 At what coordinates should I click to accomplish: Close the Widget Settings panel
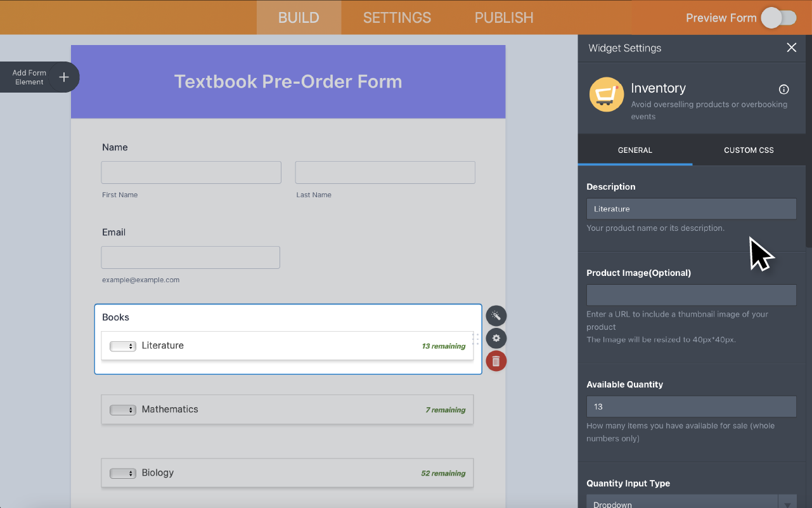791,48
